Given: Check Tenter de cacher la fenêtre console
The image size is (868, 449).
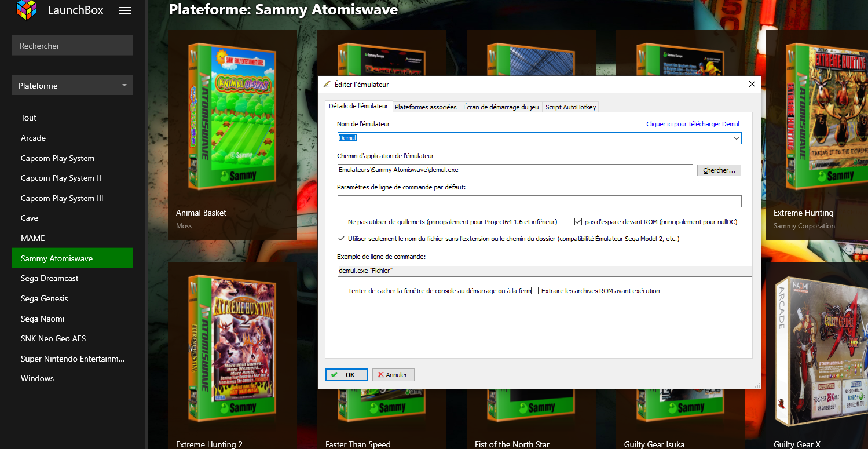Looking at the screenshot, I should pos(341,291).
